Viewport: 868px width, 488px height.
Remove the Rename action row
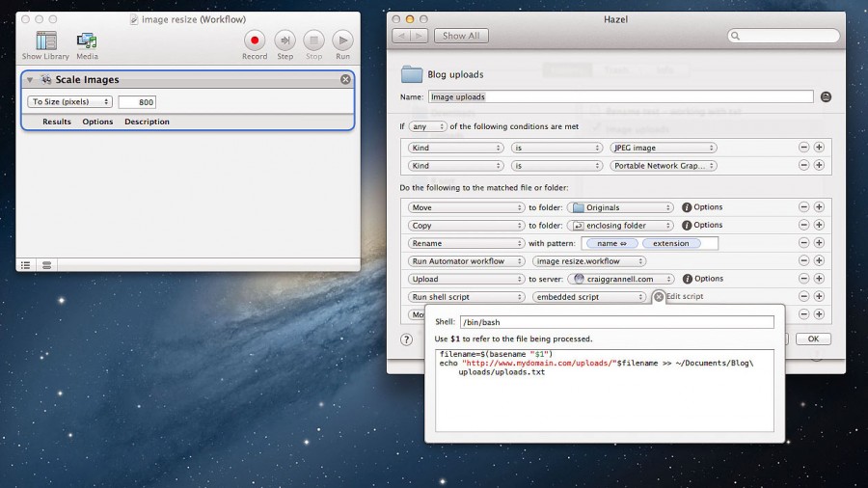pos(803,243)
